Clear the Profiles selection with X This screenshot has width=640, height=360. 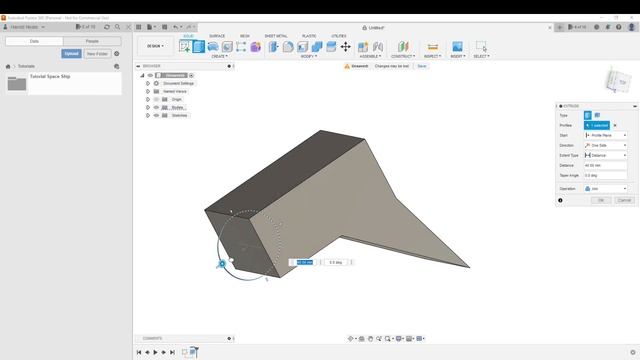pyautogui.click(x=615, y=125)
